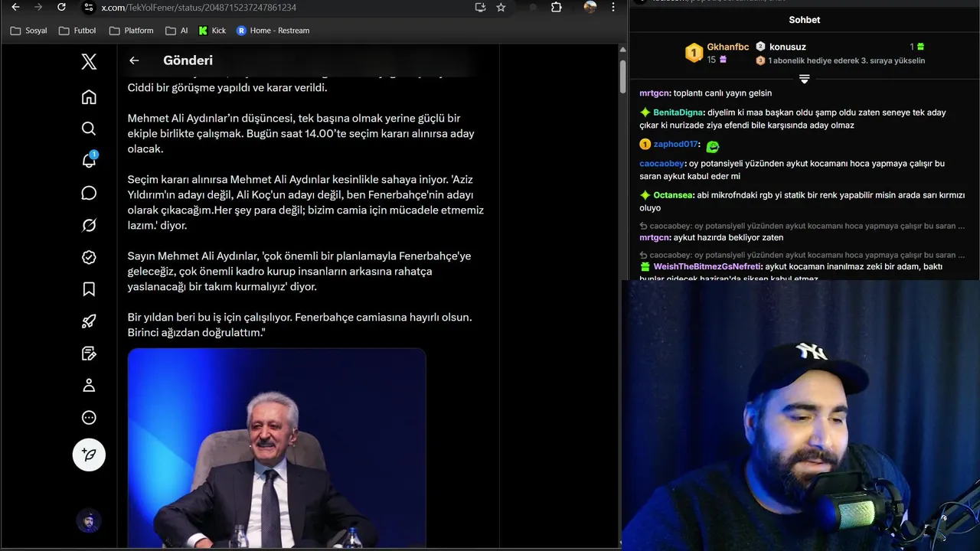Click the browser back arrow
The image size is (980, 551).
tap(15, 7)
